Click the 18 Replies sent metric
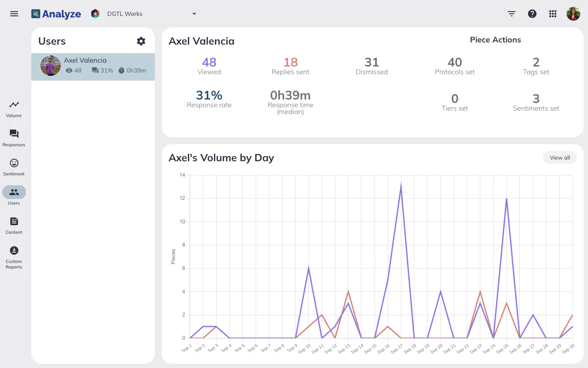This screenshot has height=368, width=588. 290,66
